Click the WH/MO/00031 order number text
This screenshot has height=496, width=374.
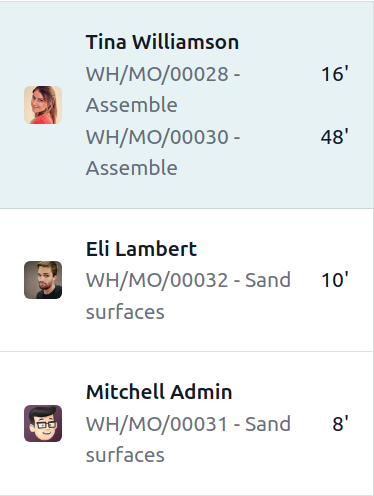[x=157, y=424]
